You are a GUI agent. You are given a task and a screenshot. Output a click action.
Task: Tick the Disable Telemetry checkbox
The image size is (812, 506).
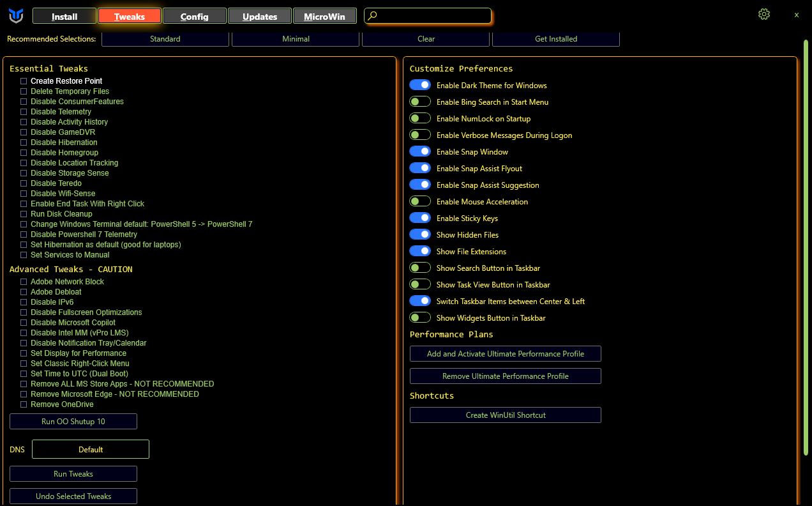coord(24,112)
